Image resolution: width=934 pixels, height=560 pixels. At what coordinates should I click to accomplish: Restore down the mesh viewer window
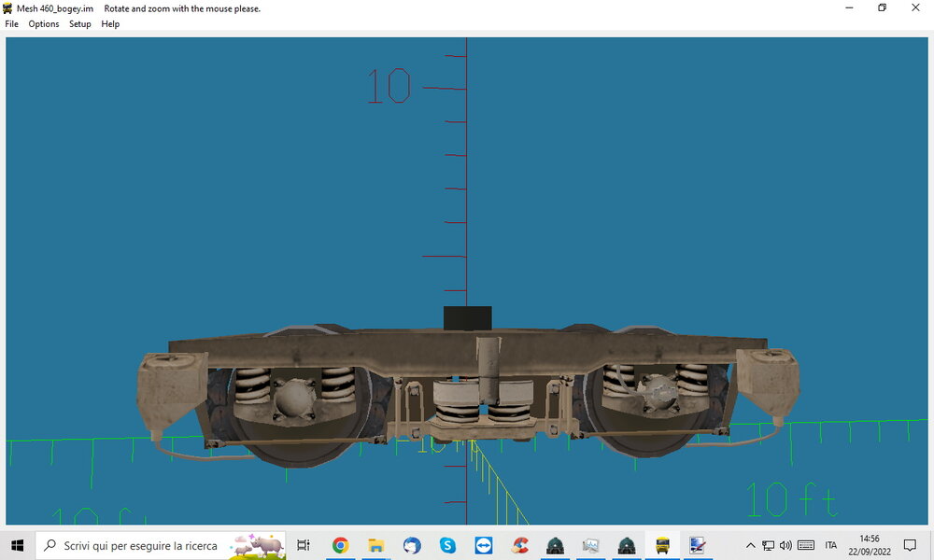(x=883, y=7)
